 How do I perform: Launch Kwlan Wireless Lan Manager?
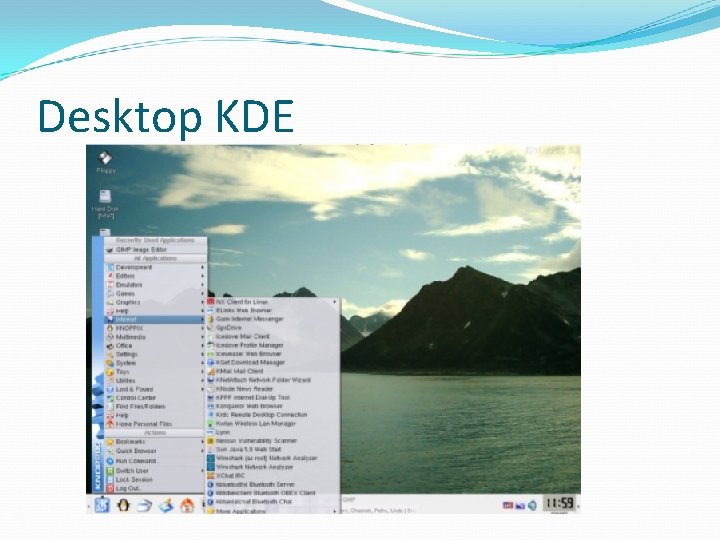coord(273,423)
